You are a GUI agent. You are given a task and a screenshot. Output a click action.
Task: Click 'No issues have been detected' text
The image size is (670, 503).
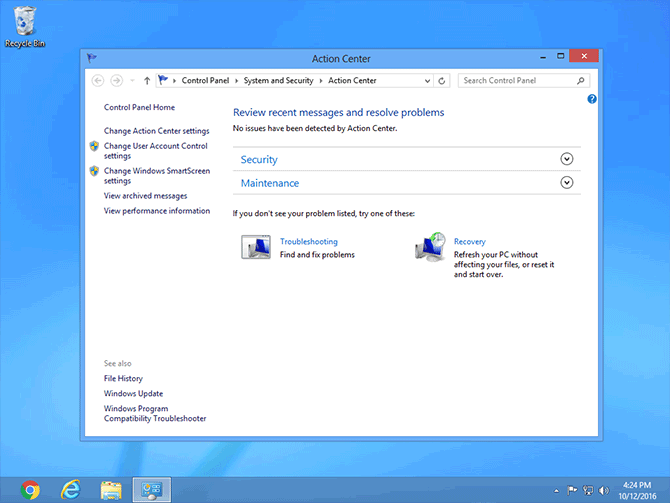(315, 128)
